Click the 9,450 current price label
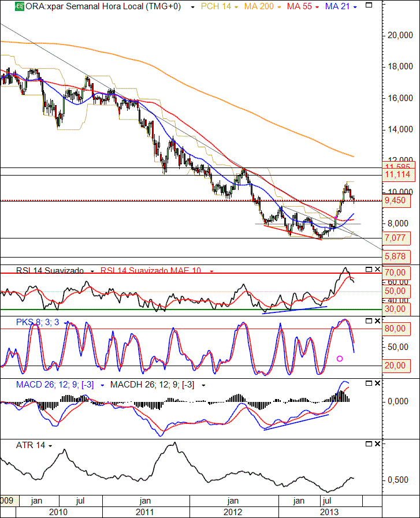The image size is (420, 518). coord(396,200)
